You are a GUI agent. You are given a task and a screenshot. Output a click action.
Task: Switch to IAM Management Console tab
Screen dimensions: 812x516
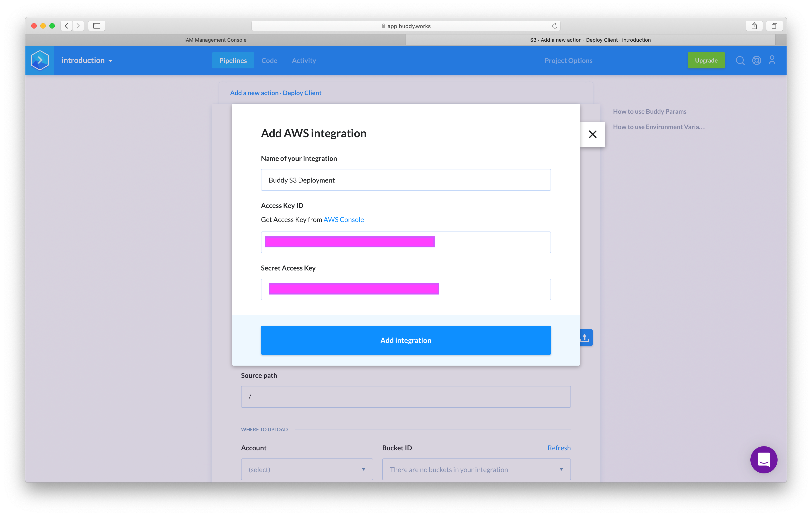[x=215, y=40]
